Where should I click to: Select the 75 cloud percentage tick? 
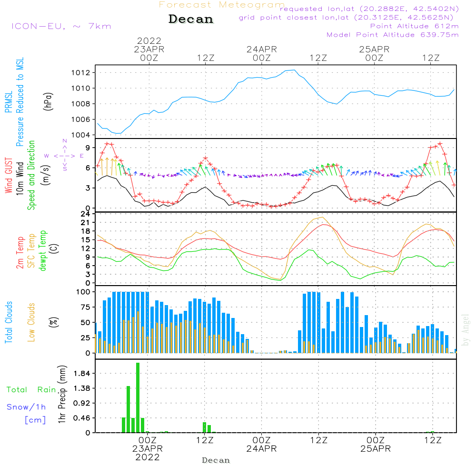pyautogui.click(x=85, y=307)
